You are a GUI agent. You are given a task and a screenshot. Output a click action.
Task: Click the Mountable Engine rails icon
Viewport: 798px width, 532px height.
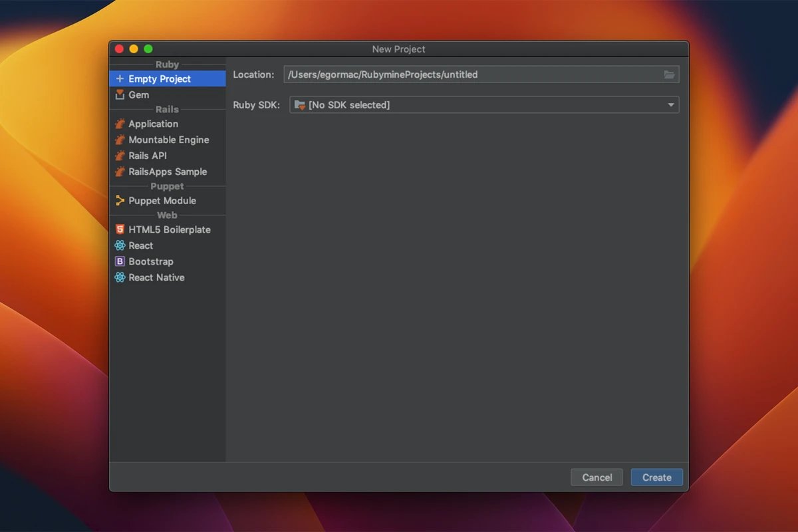pos(120,140)
